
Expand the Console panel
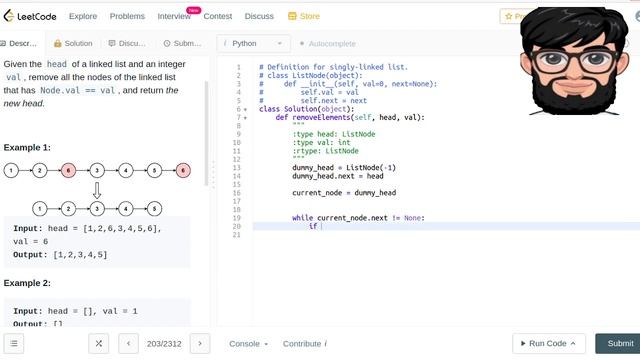[249, 344]
